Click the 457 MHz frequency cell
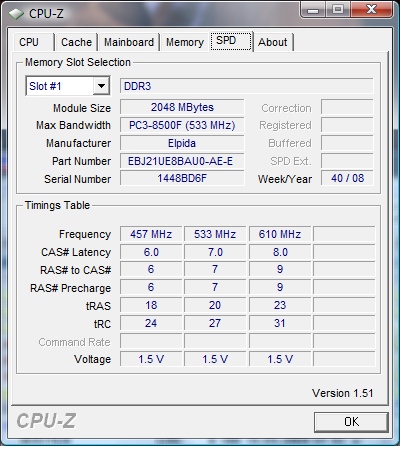Image resolution: width=400 pixels, height=450 pixels. 151,234
